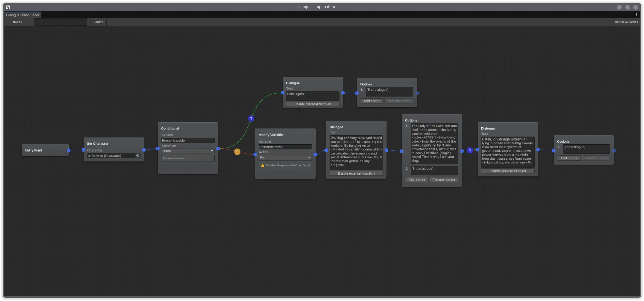Click the End dialogue output port of rightmost Options

[x=614, y=150]
